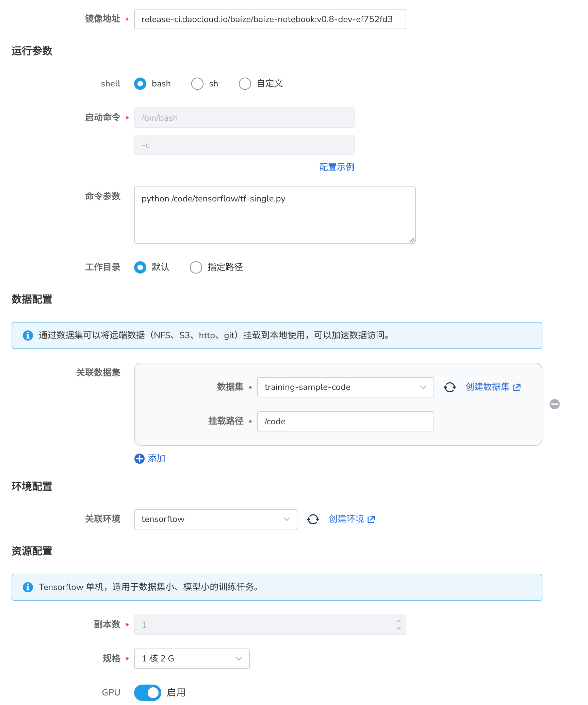The height and width of the screenshot is (705, 588).
Task: Click the 挂载路径 field containing /code
Action: [x=345, y=421]
